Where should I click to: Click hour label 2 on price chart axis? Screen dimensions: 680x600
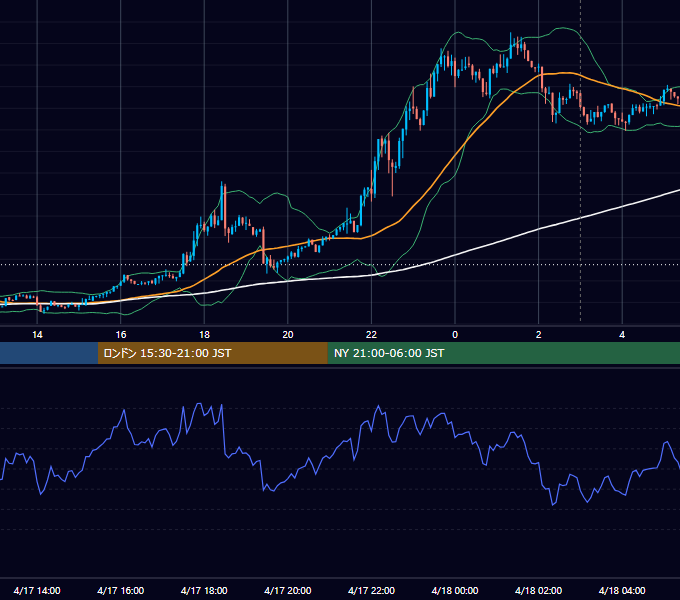click(x=539, y=335)
